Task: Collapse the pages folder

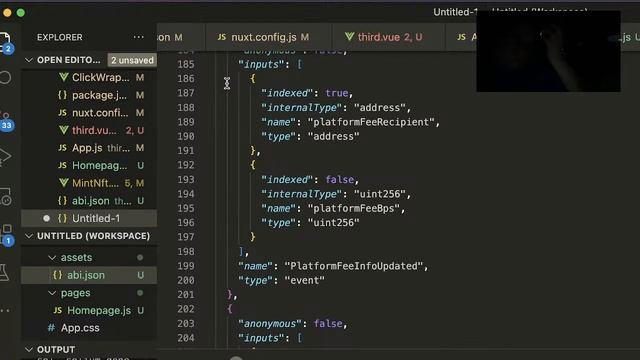Action: pyautogui.click(x=52, y=293)
